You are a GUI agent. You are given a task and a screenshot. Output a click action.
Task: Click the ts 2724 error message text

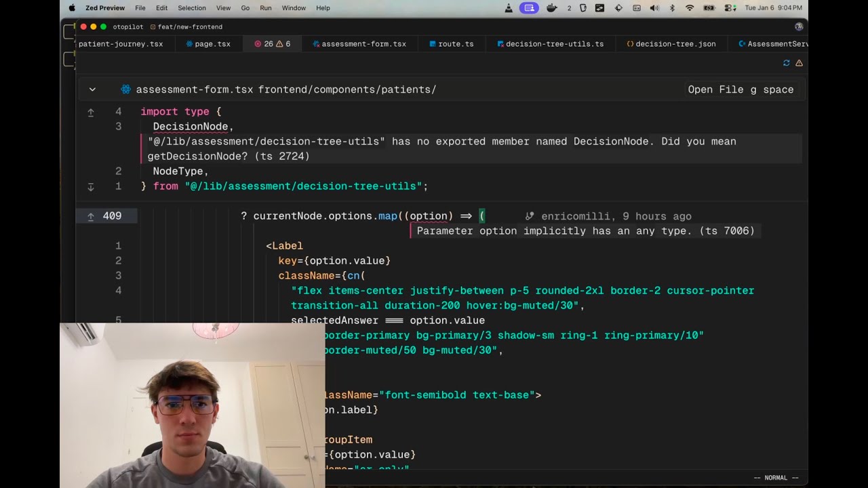441,149
